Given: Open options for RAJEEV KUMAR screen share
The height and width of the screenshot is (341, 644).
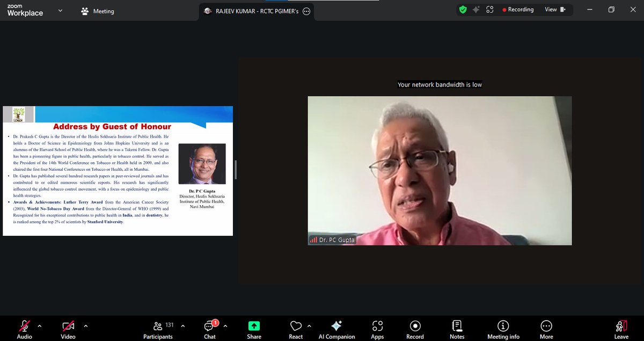Looking at the screenshot, I should point(306,11).
